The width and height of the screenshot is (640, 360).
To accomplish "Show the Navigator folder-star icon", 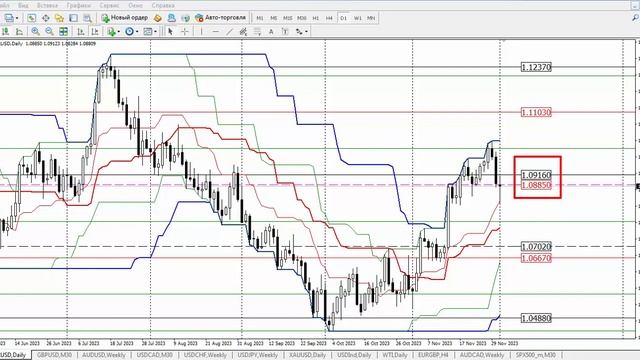I will (x=59, y=18).
